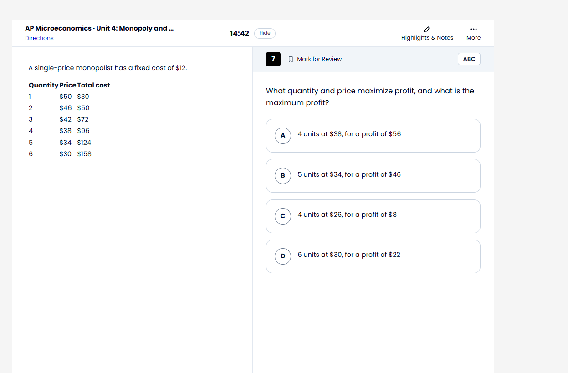Select answer choice D circle
Viewport: 588px width, 373px height.
pyautogui.click(x=283, y=256)
